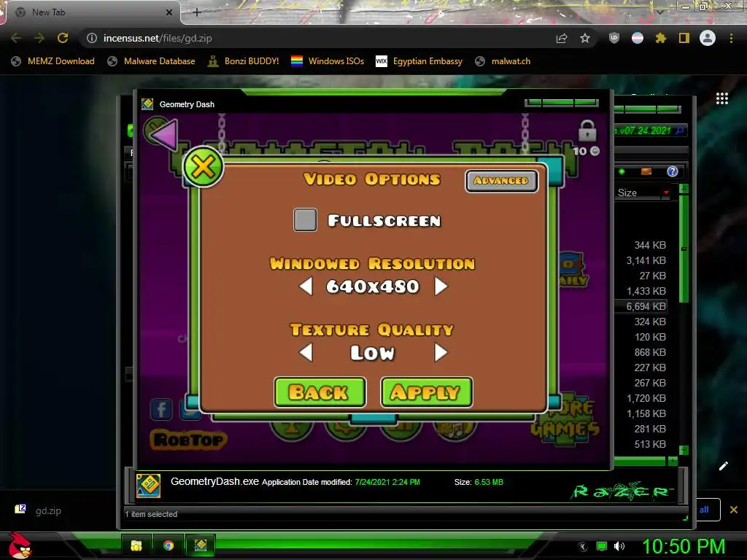This screenshot has width=747, height=560.
Task: Decrease windowed resolution with left arrow
Action: (306, 287)
